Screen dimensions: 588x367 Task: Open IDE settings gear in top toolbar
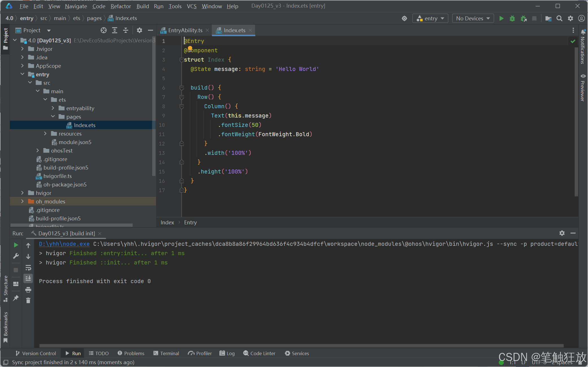coord(570,18)
